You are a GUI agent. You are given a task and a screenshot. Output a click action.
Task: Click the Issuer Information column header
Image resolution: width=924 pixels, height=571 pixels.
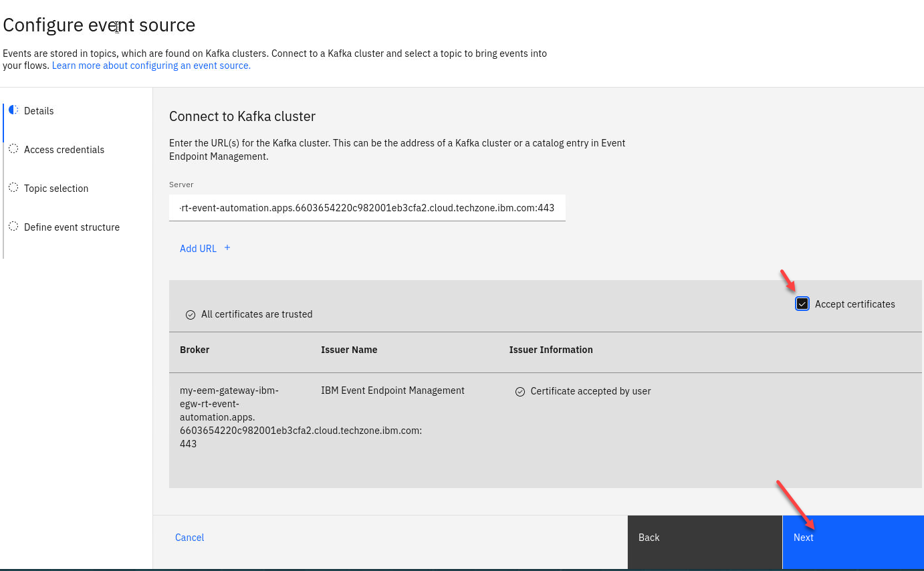551,350
